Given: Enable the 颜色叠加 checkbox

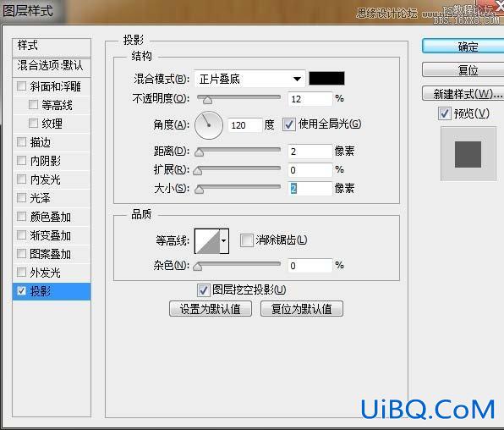Looking at the screenshot, I should [21, 217].
